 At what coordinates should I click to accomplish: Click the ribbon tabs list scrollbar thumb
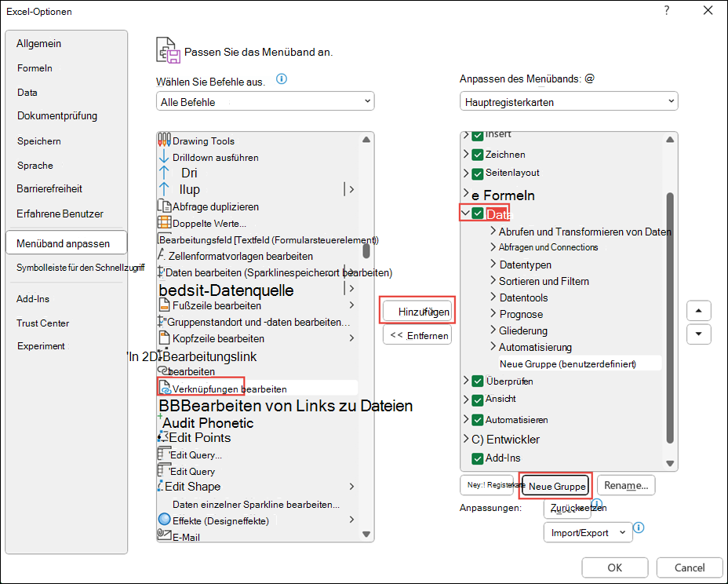670,318
